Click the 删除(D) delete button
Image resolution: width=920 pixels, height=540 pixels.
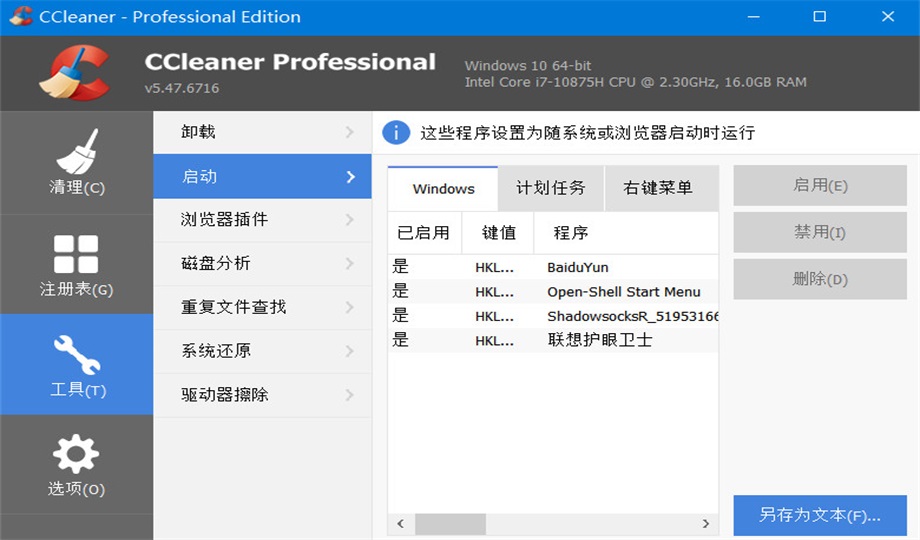tap(820, 279)
